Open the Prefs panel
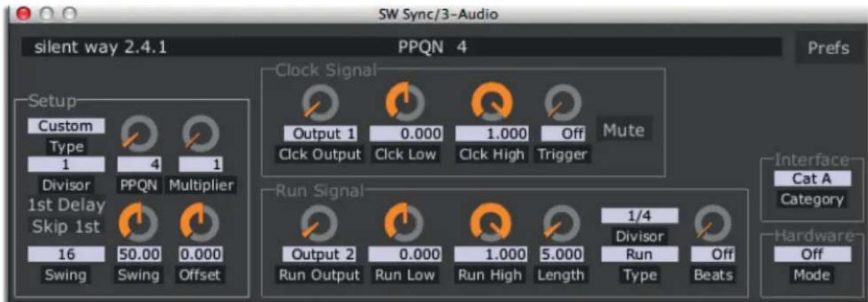 click(828, 48)
